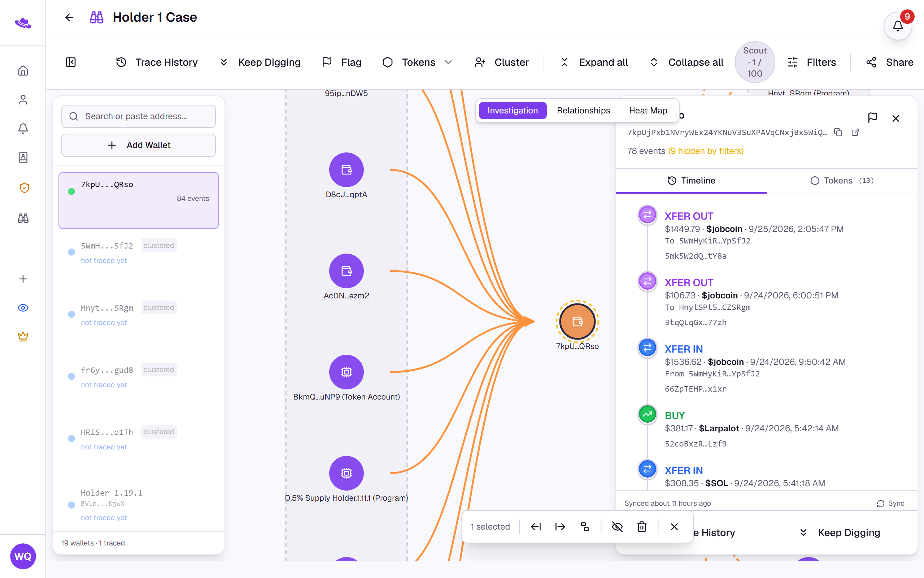Open the notifications bell with badge
This screenshot has width=924, height=578.
click(898, 26)
